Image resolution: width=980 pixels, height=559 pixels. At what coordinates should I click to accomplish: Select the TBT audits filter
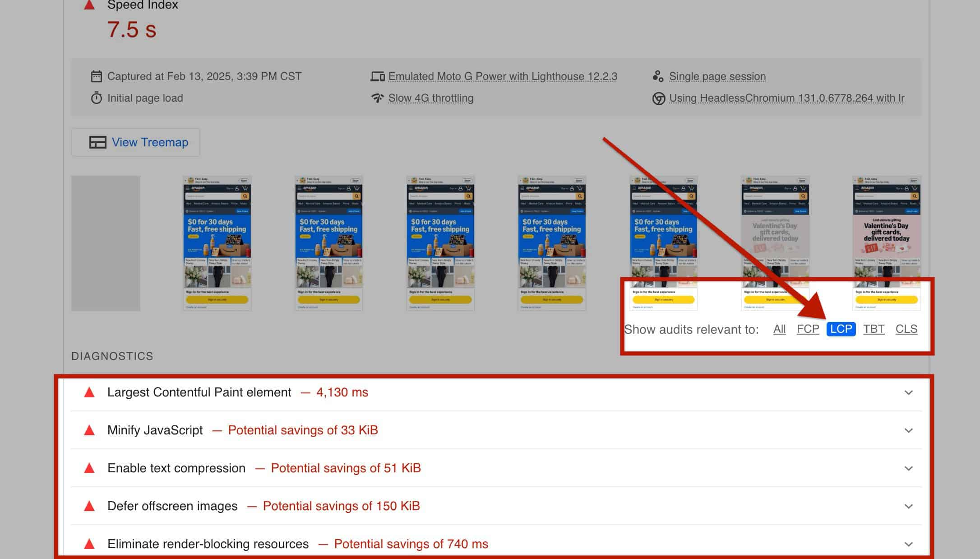point(874,329)
